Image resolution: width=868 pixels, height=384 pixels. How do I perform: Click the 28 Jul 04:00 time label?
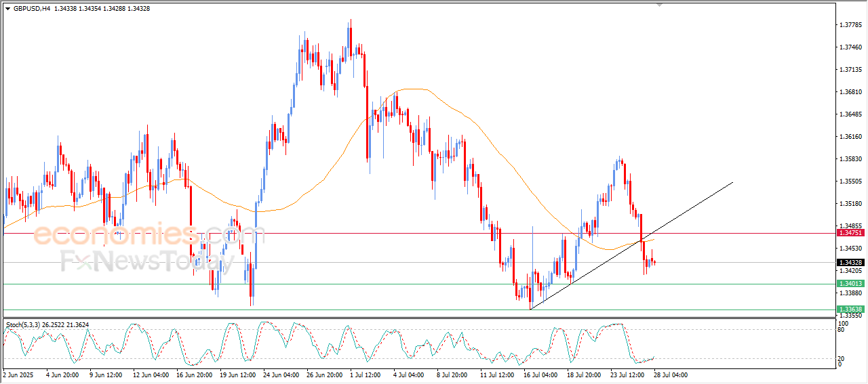(670, 375)
